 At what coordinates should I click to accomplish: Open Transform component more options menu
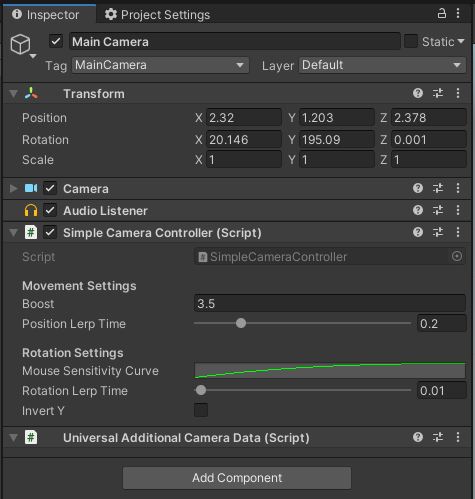(x=458, y=93)
